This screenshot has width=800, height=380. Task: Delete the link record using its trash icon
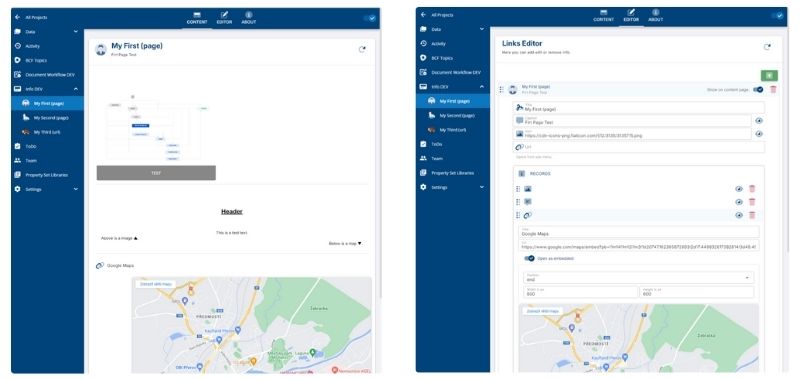pyautogui.click(x=752, y=215)
